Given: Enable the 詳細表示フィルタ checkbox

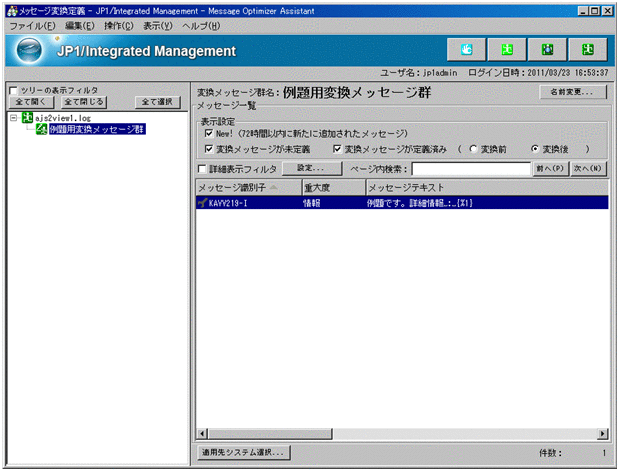Looking at the screenshot, I should click(x=205, y=169).
